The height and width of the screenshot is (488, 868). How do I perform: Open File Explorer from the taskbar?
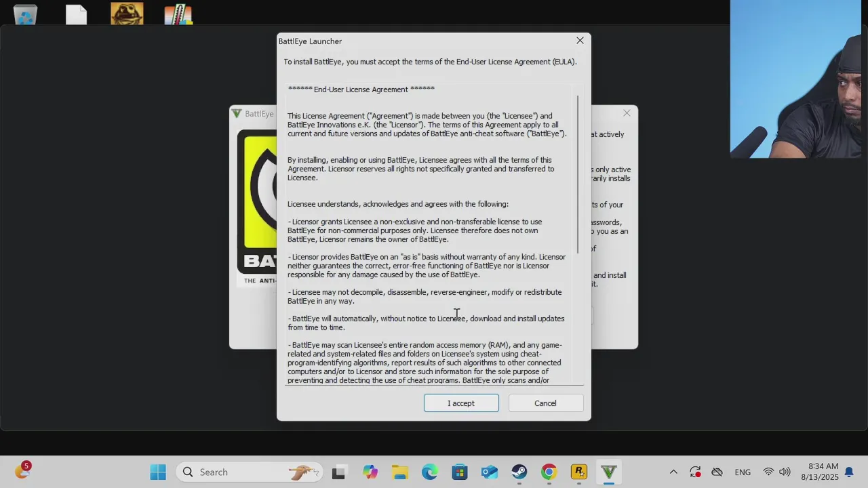click(400, 472)
